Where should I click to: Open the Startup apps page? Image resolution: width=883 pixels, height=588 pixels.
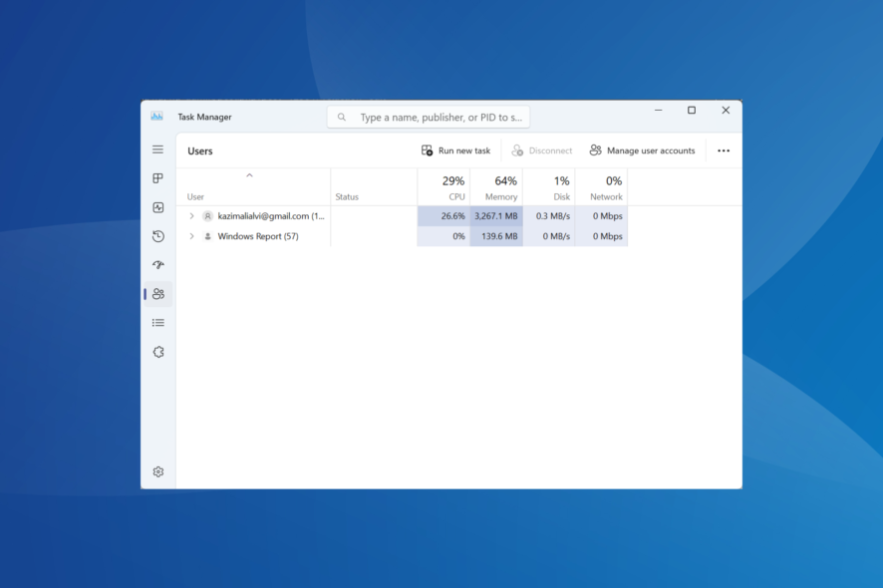click(x=157, y=265)
